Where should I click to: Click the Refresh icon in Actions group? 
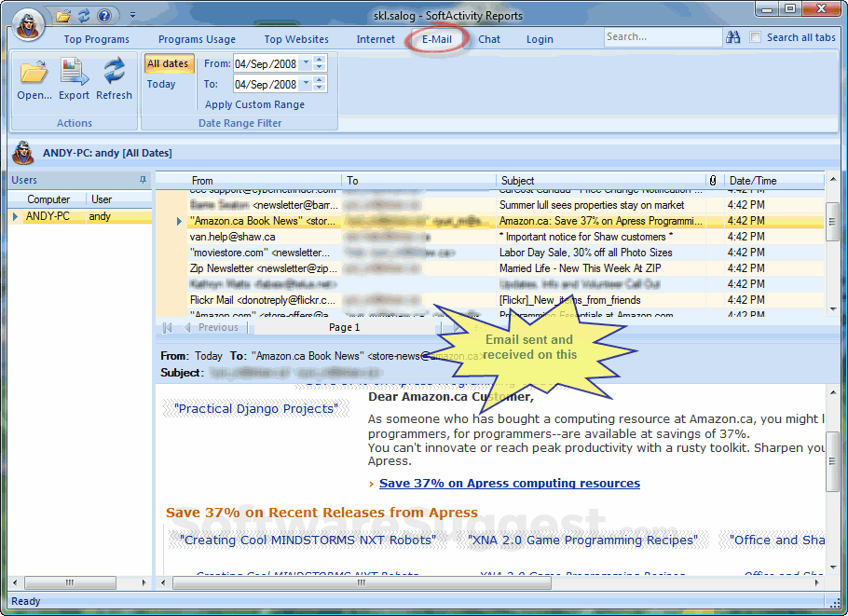point(114,73)
